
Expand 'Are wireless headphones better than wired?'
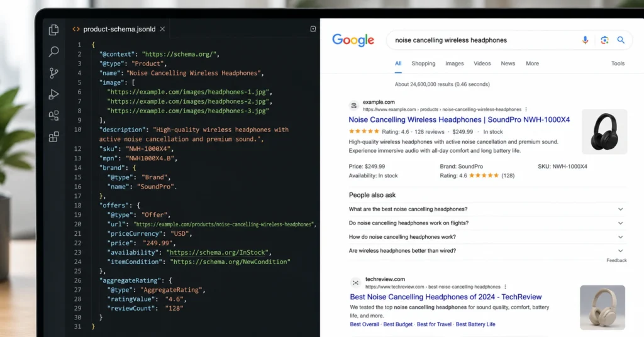tap(487, 251)
